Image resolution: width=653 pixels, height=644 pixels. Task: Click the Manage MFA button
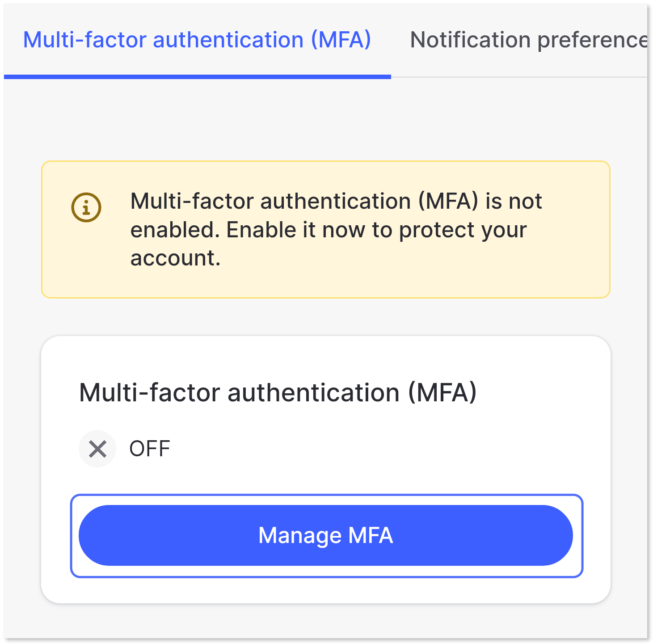coord(326,535)
